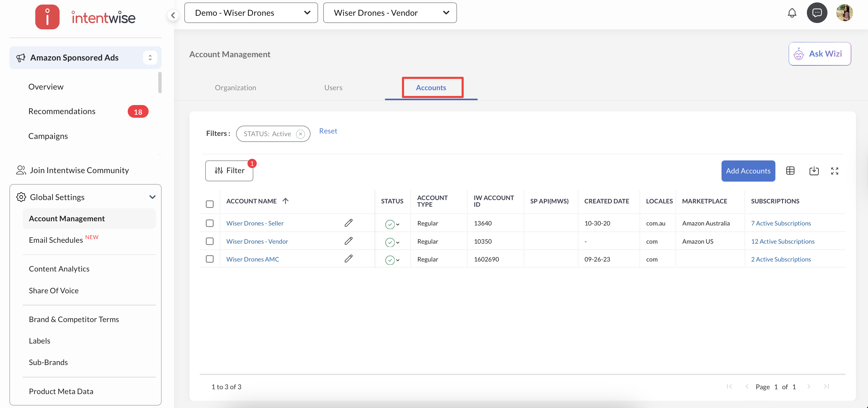Image resolution: width=868 pixels, height=408 pixels.
Task: Check the Wiser Drones AMC row checkbox
Action: click(x=210, y=259)
